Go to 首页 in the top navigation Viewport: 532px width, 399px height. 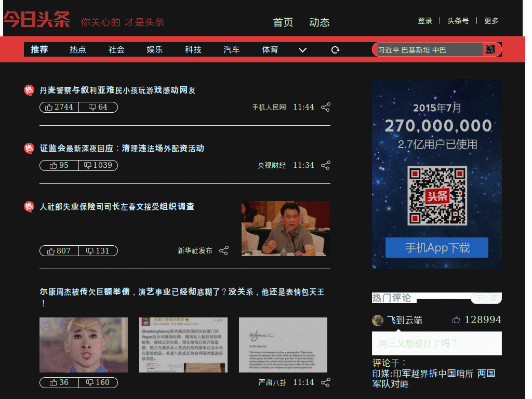(283, 22)
